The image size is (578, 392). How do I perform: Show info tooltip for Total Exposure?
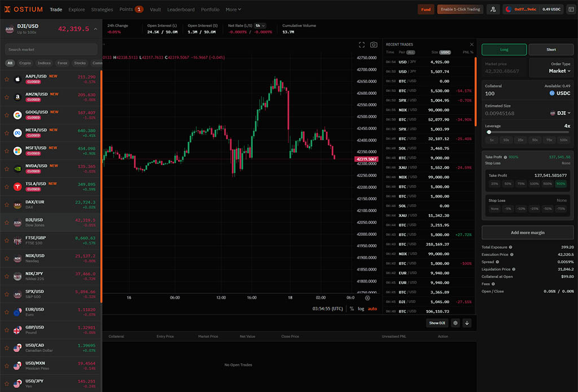pyautogui.click(x=510, y=247)
